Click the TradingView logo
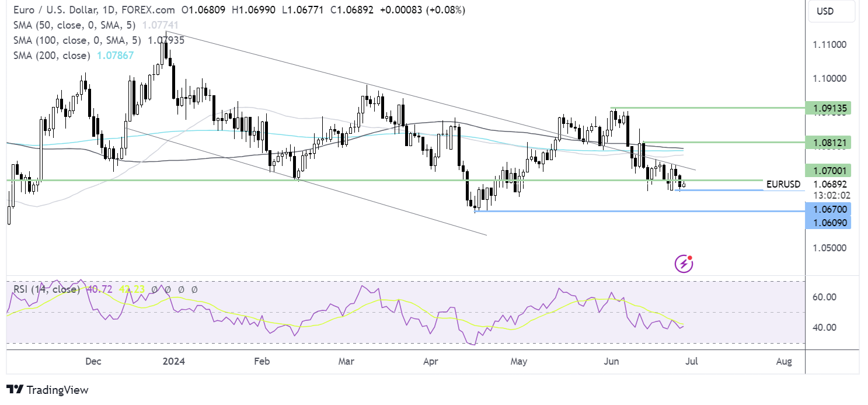 point(47,390)
